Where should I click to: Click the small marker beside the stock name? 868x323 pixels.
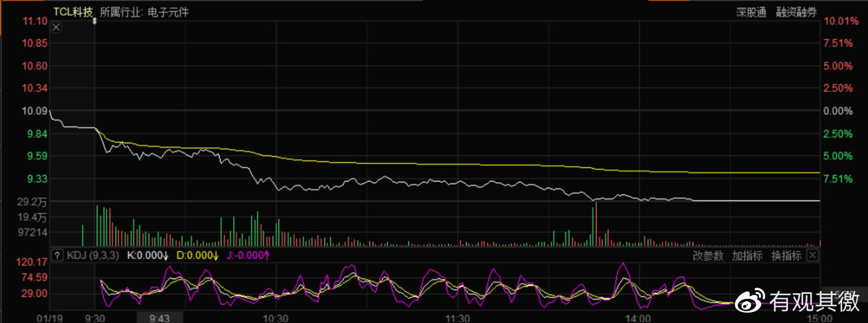pos(95,20)
